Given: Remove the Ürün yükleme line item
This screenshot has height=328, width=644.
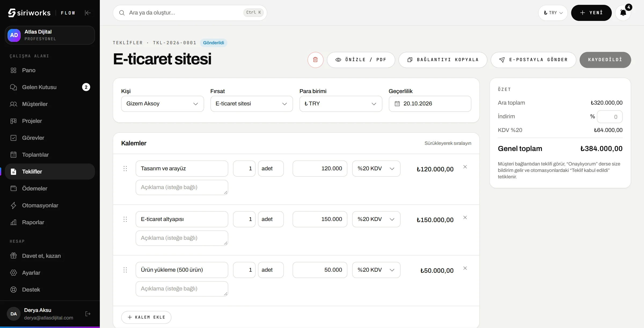Looking at the screenshot, I should click(x=465, y=268).
